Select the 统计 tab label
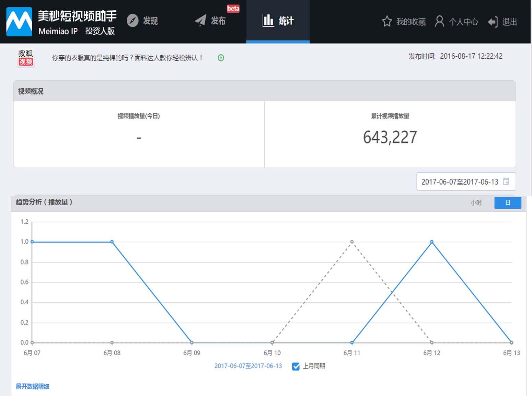Screen dimensions: 532x396 286,21
